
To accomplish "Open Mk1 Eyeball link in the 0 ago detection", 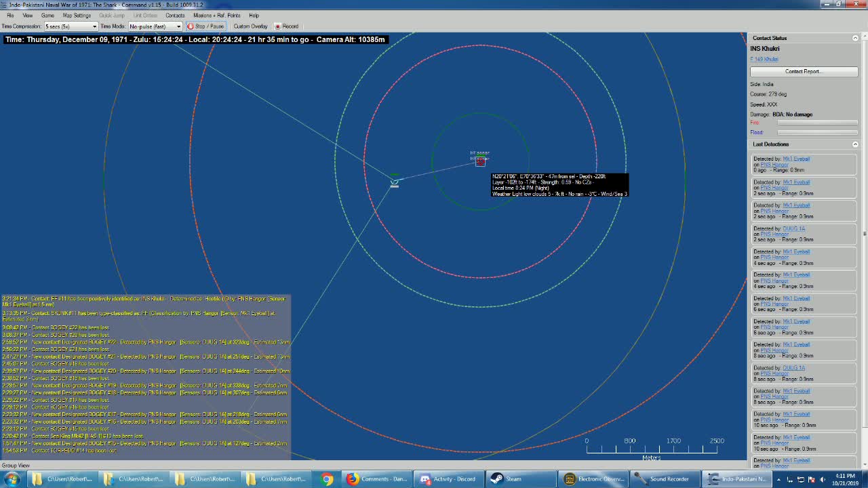I will [796, 159].
